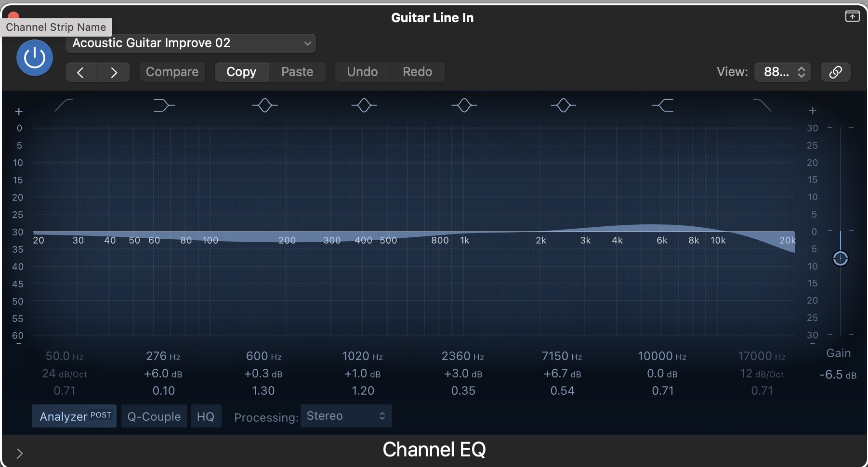The width and height of the screenshot is (868, 467).
Task: Open the View size dropdown
Action: 783,72
